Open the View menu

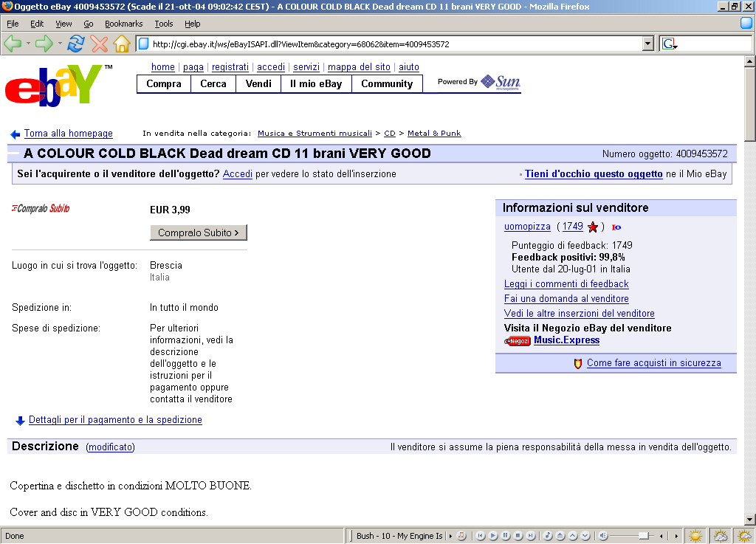click(63, 24)
